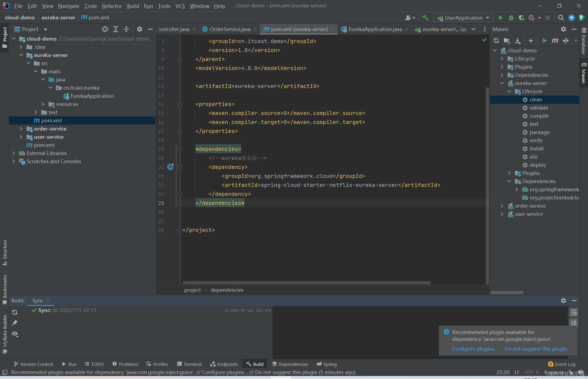
Task: Click the Build project hammer icon
Action: point(425,18)
